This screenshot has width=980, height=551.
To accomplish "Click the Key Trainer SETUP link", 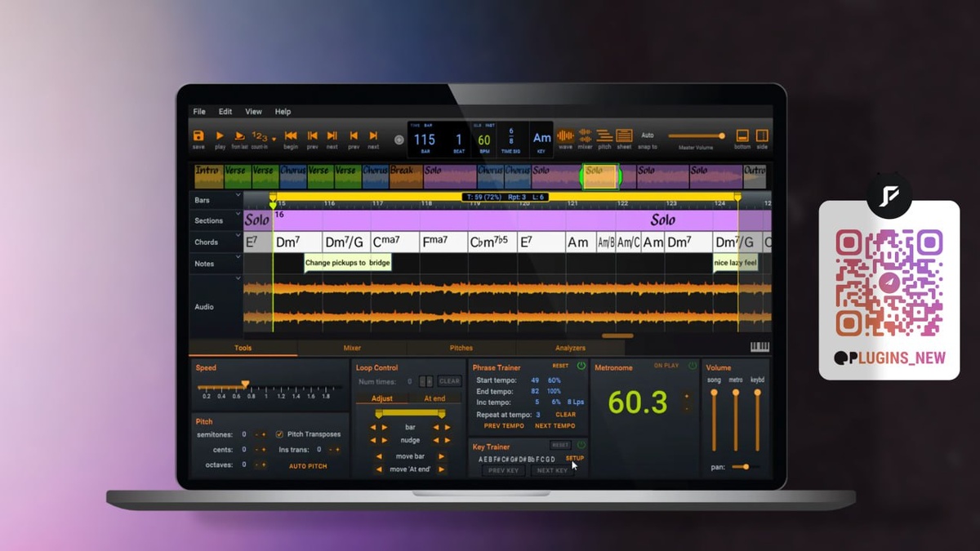I will click(574, 458).
